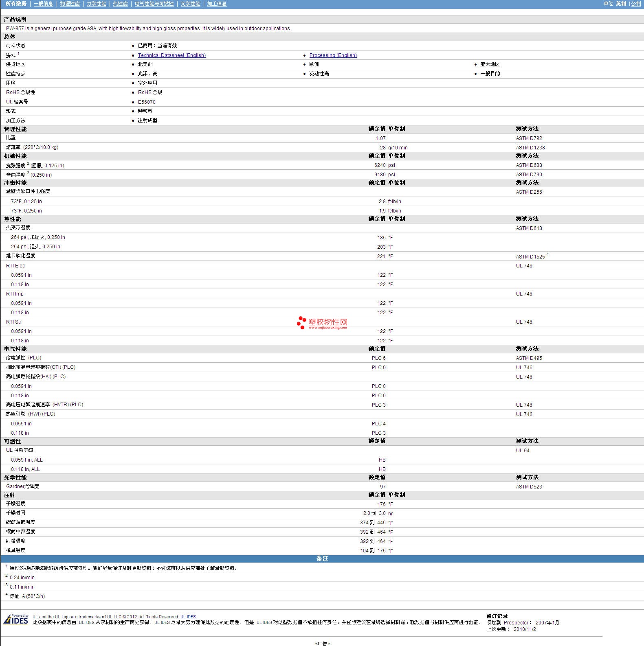Open Technical Datasheet (English) link
This screenshot has height=646, width=644.
coord(171,55)
